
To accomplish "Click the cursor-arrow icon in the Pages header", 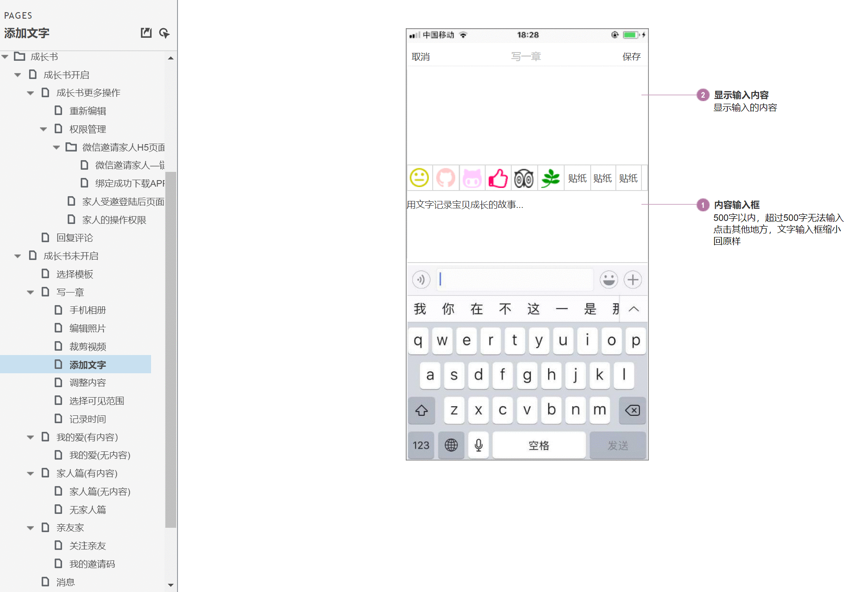I will [x=164, y=33].
